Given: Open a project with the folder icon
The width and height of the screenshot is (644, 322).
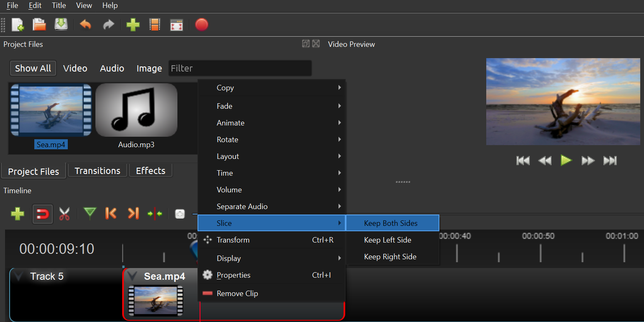Looking at the screenshot, I should coord(39,25).
